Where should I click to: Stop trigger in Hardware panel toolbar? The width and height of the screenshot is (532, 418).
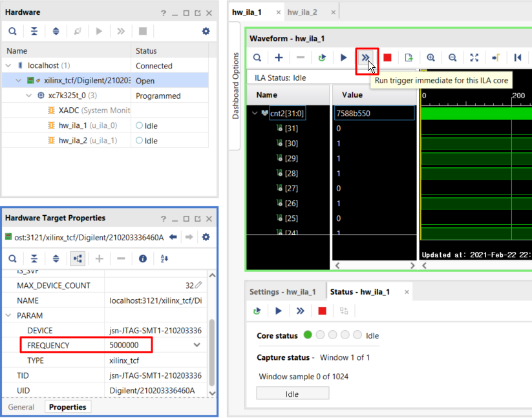coord(143,32)
